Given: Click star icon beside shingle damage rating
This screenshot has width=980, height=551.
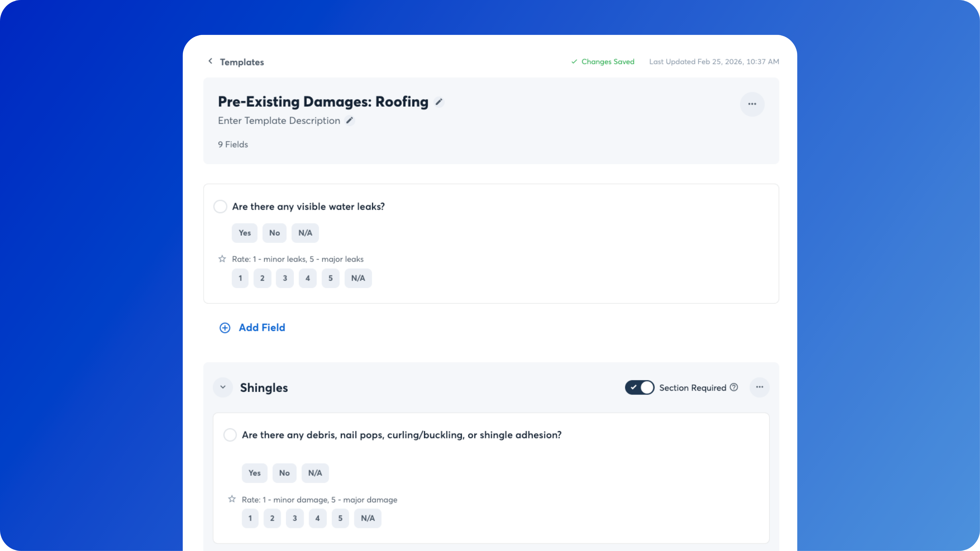Looking at the screenshot, I should point(232,499).
